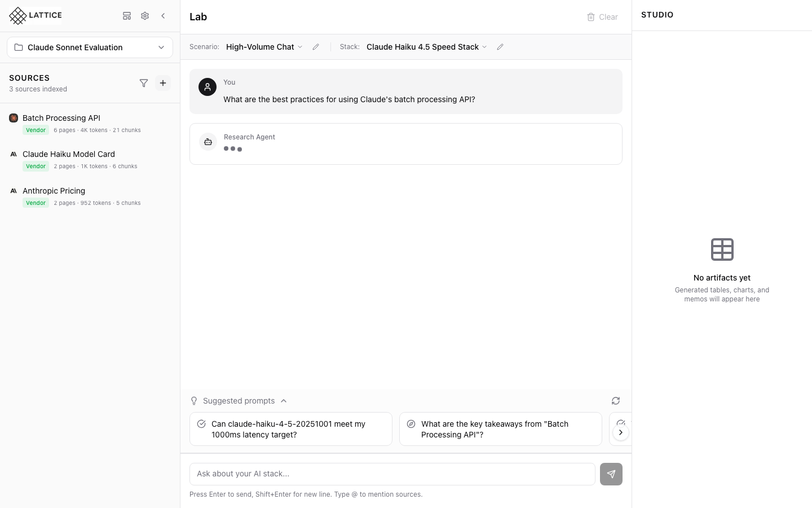Open the High-Volume Chat scenario dropdown

(264, 47)
